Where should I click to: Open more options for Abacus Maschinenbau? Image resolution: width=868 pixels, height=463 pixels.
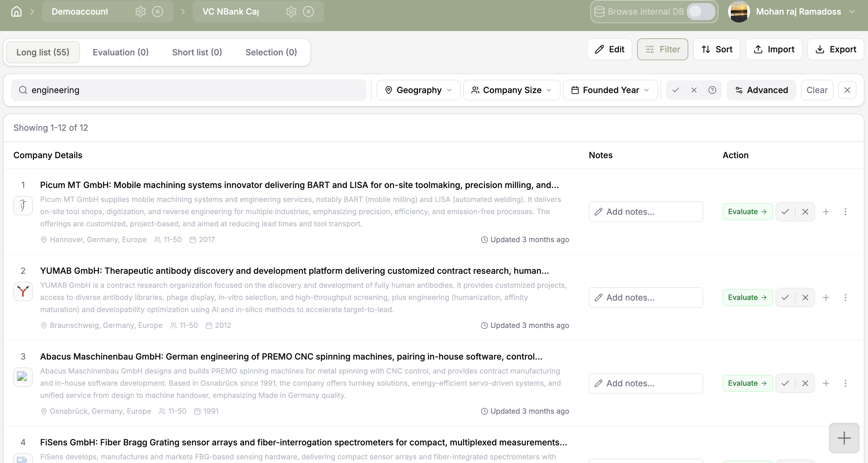845,383
